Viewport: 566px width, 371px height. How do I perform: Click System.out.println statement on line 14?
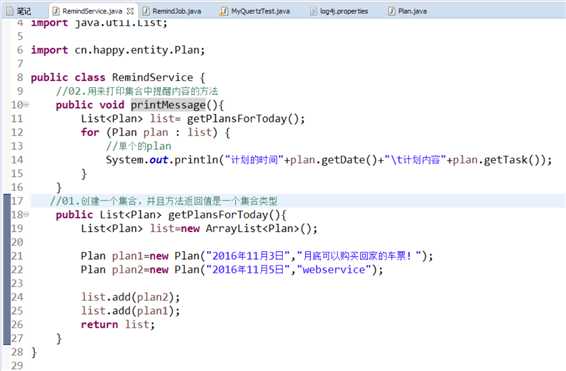point(328,160)
